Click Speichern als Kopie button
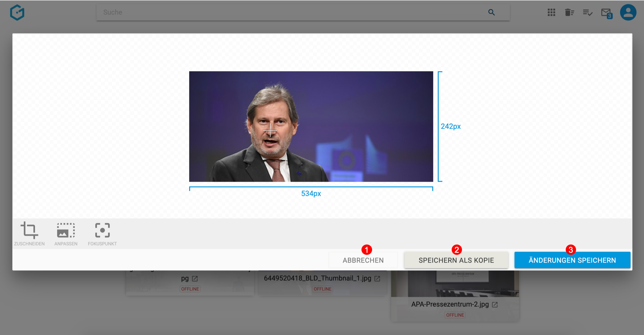 (456, 260)
